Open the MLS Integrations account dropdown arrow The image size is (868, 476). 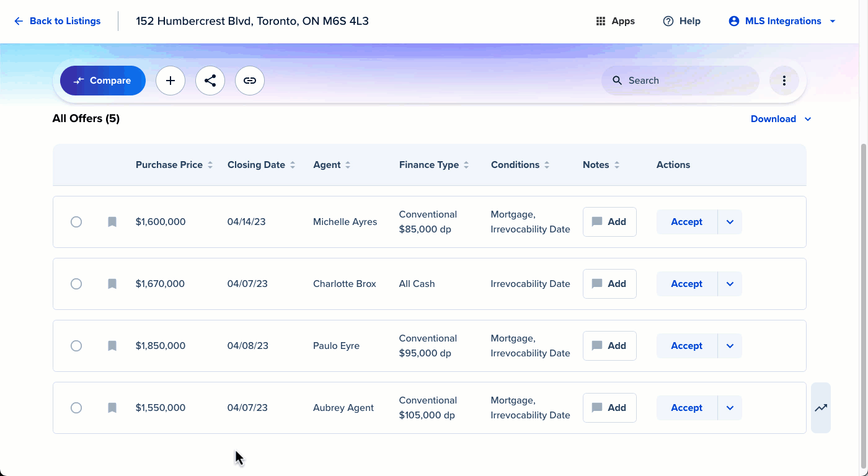[833, 21]
